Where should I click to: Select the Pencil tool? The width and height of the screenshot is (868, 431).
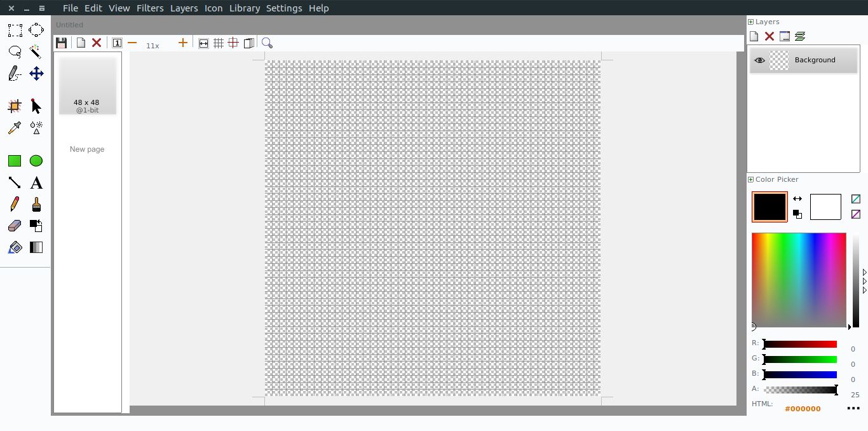coord(15,204)
